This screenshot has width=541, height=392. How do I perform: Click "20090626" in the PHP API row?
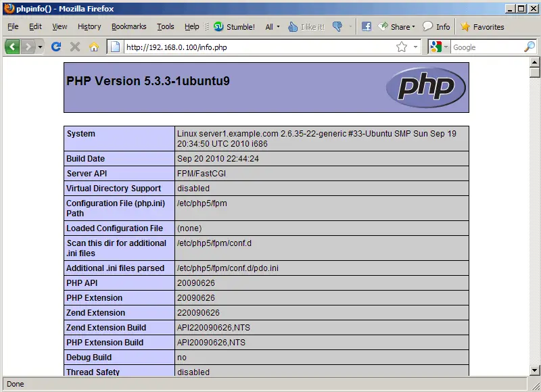coord(195,283)
